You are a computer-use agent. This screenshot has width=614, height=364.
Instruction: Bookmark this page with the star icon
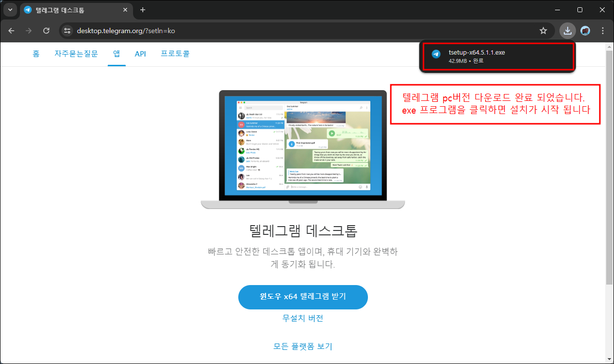543,31
